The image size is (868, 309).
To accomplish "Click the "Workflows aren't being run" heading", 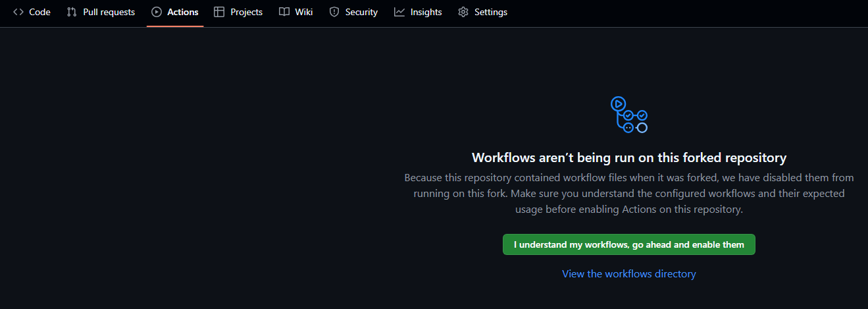I will pyautogui.click(x=628, y=158).
